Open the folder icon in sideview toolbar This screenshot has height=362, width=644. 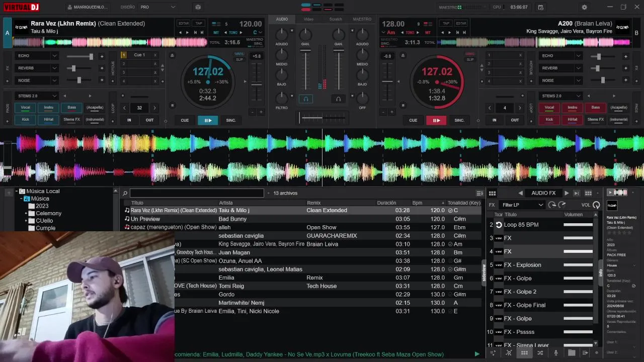coord(572,353)
